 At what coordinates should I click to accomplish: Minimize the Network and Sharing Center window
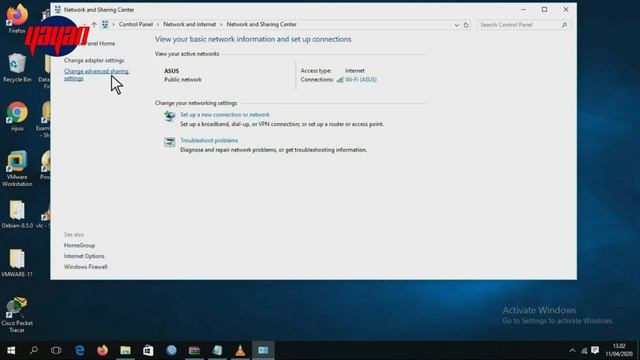point(523,9)
